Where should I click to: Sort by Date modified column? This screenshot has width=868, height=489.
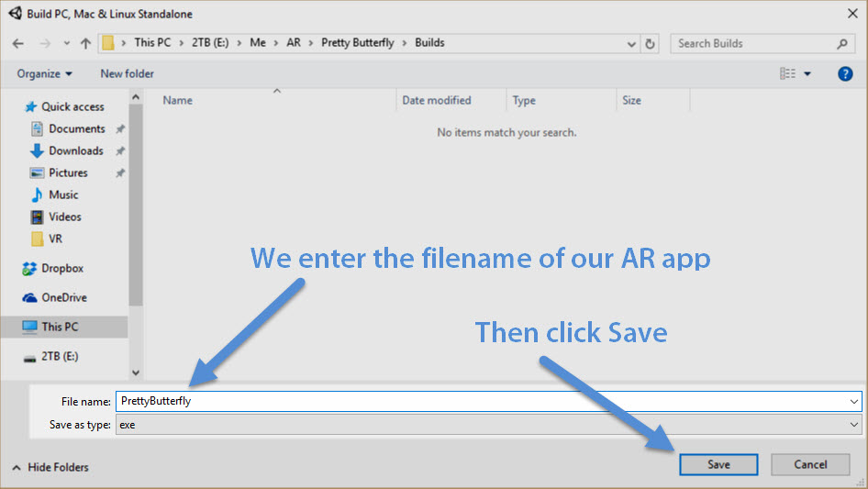coord(436,100)
